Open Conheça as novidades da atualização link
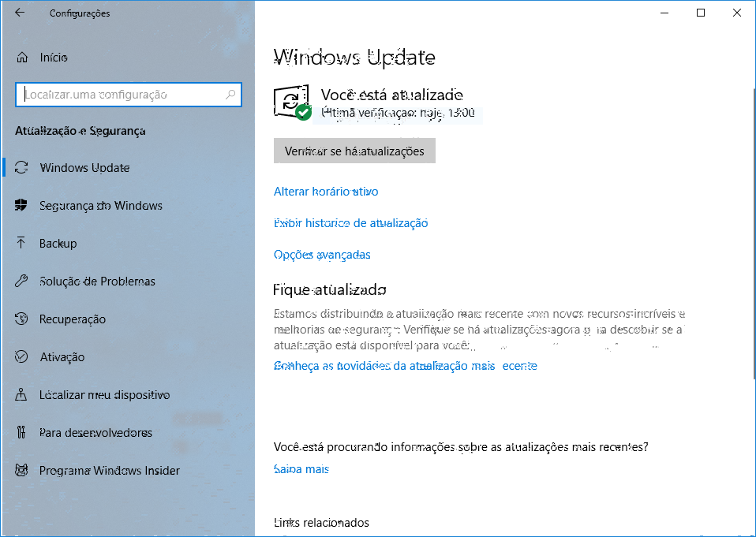 coord(406,366)
